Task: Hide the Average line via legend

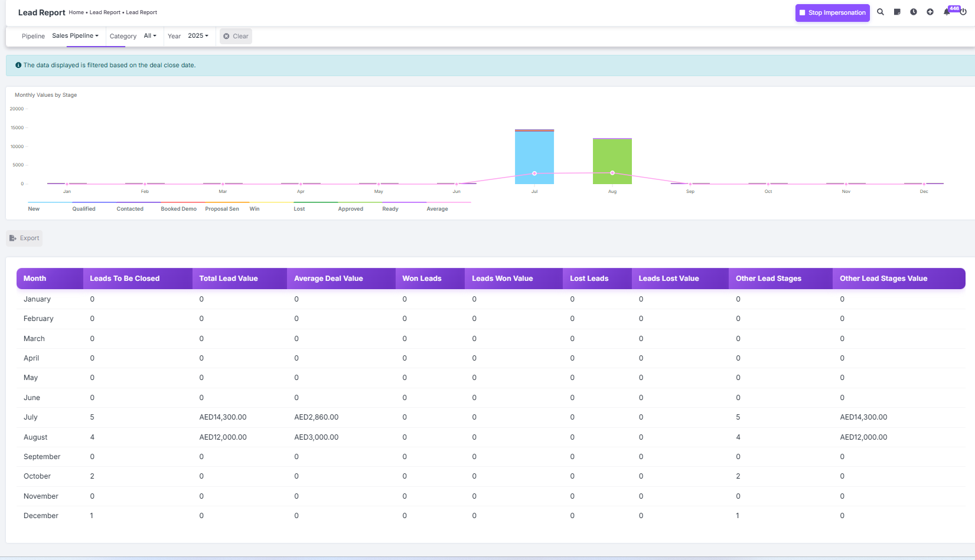Action: point(437,209)
